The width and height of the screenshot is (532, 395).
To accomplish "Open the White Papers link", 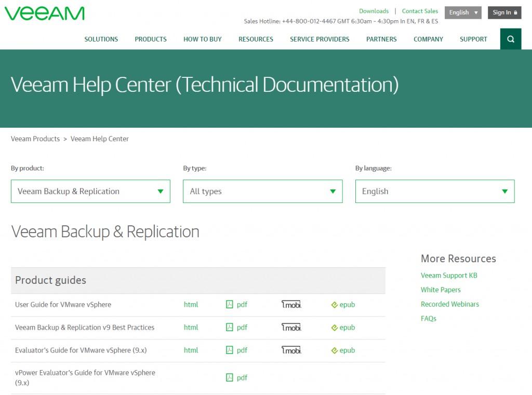I will pyautogui.click(x=441, y=290).
